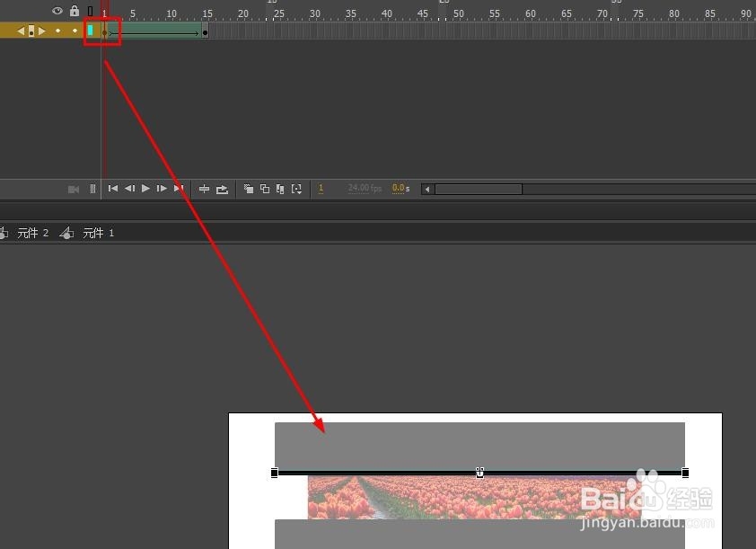Toggle the show-all-layers-as-outlines rectangle icon
The image size is (756, 549).
(90, 11)
